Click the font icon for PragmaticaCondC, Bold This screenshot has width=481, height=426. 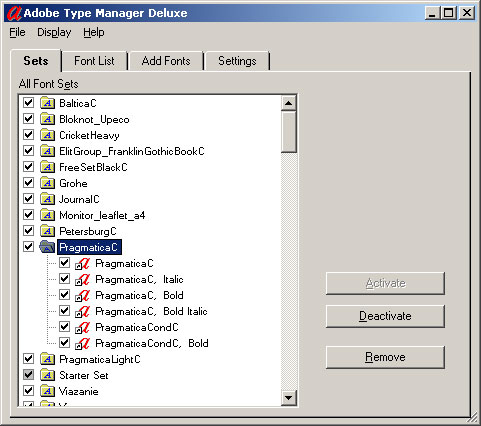(82, 343)
